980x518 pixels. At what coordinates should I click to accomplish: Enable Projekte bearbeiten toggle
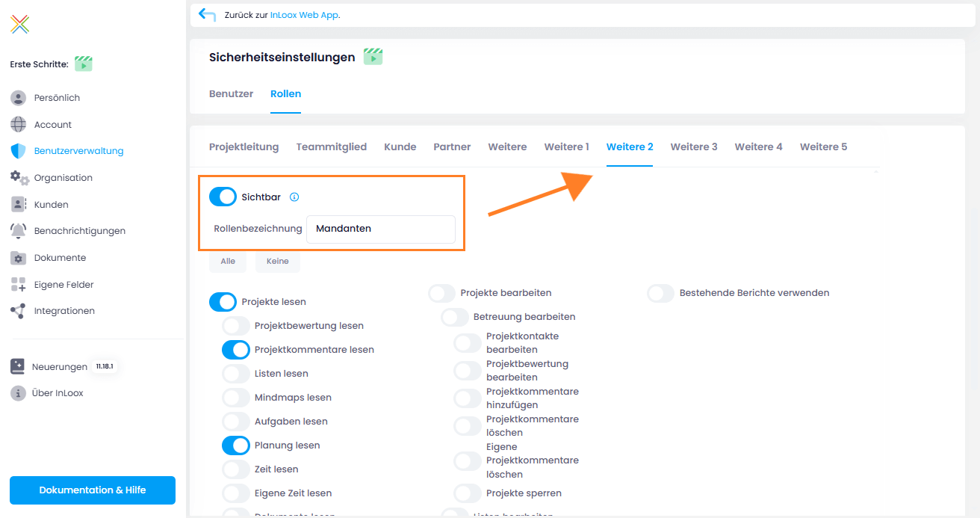click(x=442, y=293)
